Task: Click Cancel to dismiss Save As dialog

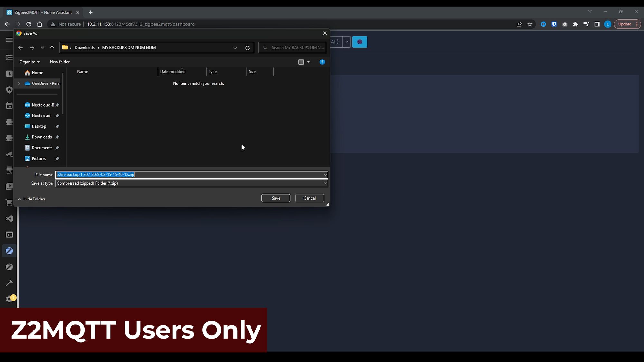Action: coord(309,198)
